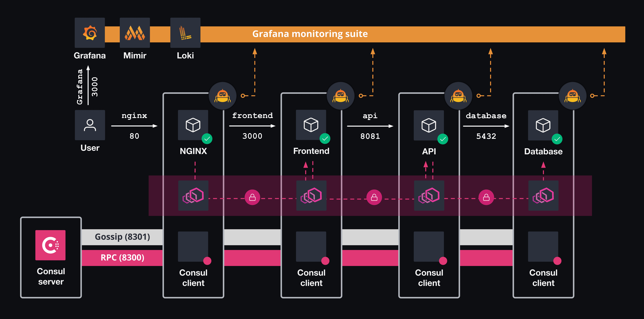Click the vertical 3000 port label
The height and width of the screenshot is (319, 644).
[95, 87]
